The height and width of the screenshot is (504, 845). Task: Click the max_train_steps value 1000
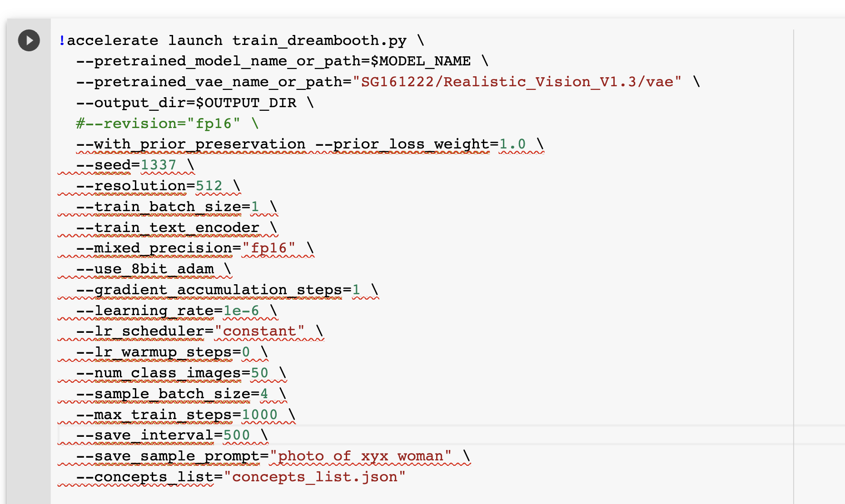pos(260,414)
